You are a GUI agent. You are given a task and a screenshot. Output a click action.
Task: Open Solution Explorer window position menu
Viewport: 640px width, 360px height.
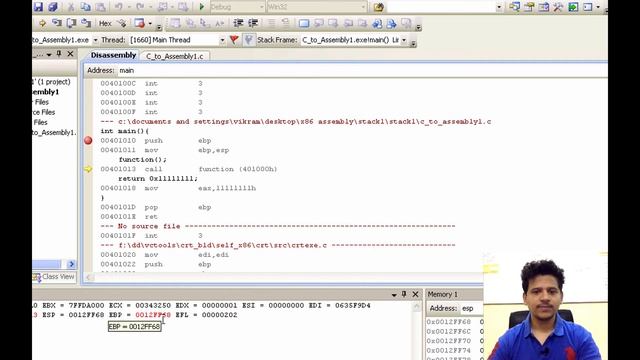49,54
